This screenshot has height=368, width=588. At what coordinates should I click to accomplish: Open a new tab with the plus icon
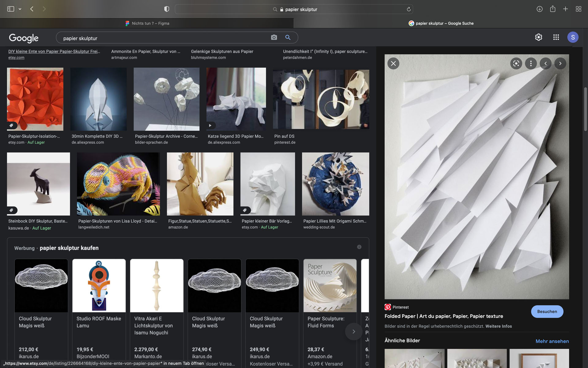tap(565, 9)
